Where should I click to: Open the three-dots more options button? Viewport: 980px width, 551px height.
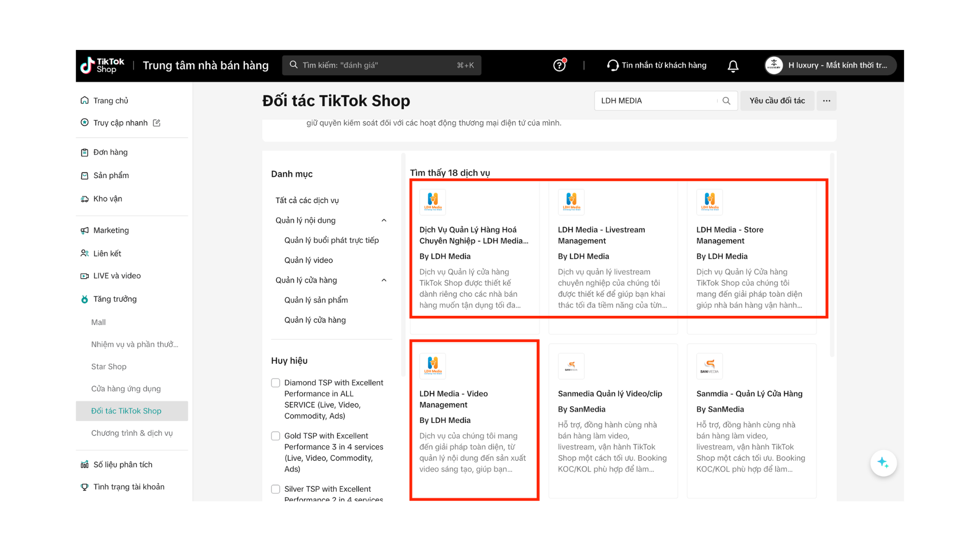click(826, 101)
